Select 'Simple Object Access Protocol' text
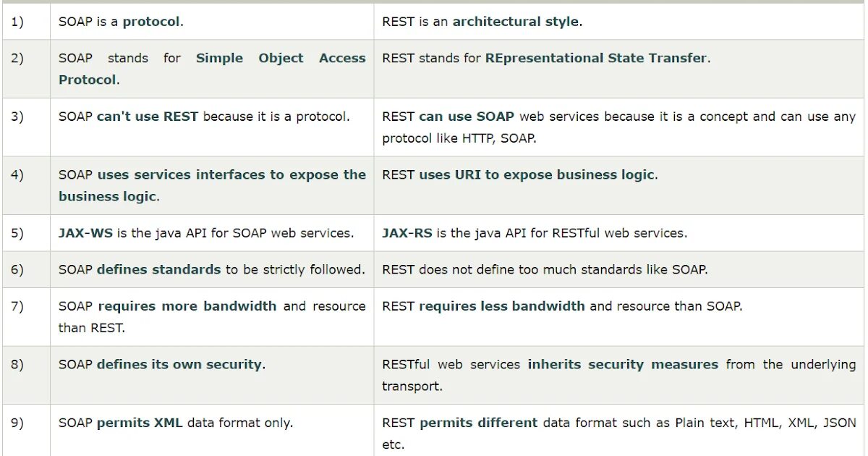868x456 pixels. point(212,69)
